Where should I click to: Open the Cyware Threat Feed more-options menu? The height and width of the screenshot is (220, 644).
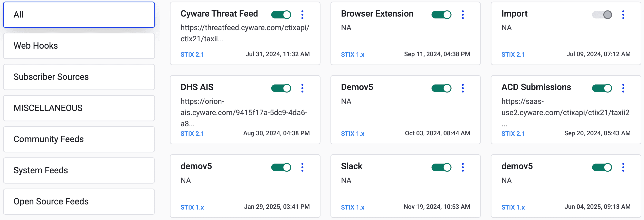pos(302,15)
